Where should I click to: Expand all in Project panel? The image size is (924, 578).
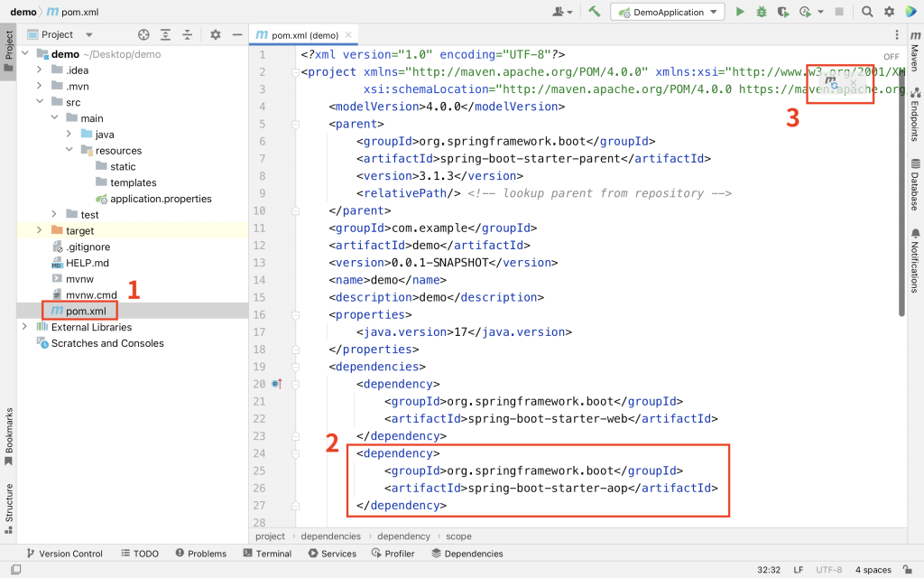(x=166, y=35)
